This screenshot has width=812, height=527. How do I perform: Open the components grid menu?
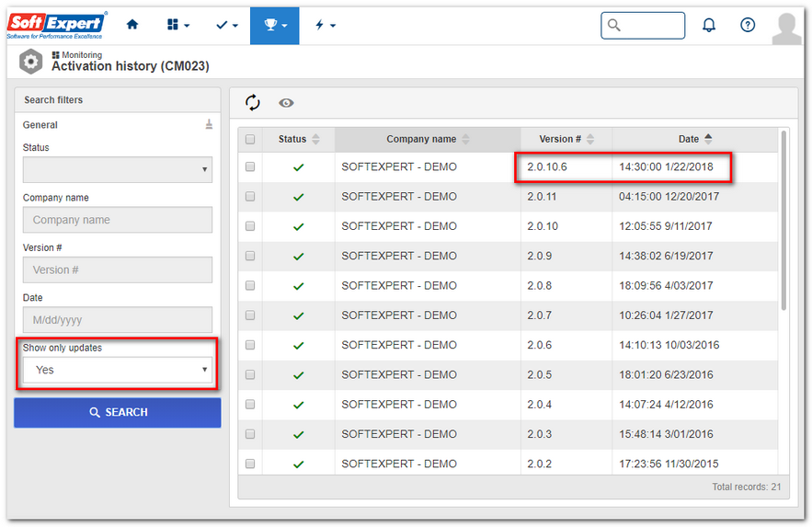tap(178, 25)
